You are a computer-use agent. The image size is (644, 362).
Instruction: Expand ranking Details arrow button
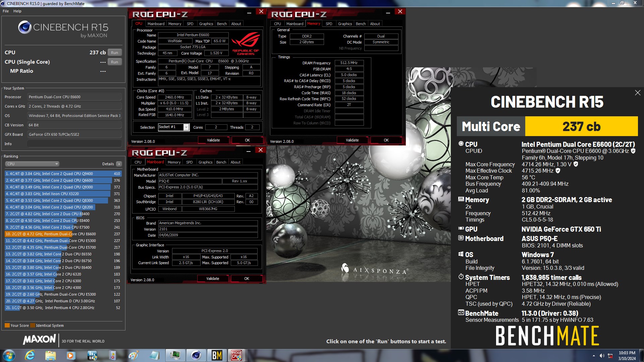119,164
